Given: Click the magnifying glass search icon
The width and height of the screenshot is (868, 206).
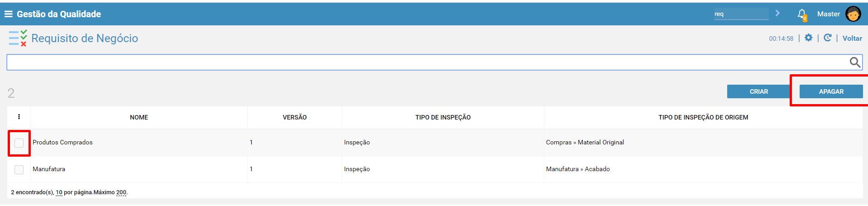Looking at the screenshot, I should tap(854, 62).
